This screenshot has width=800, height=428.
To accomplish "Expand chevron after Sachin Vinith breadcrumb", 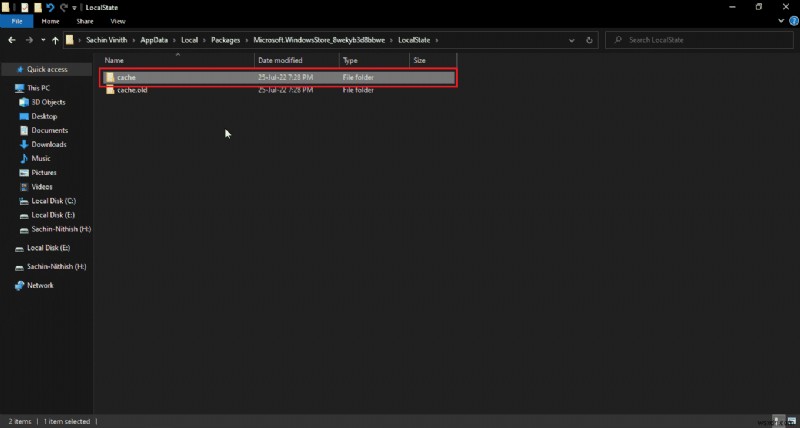I will 132,40.
